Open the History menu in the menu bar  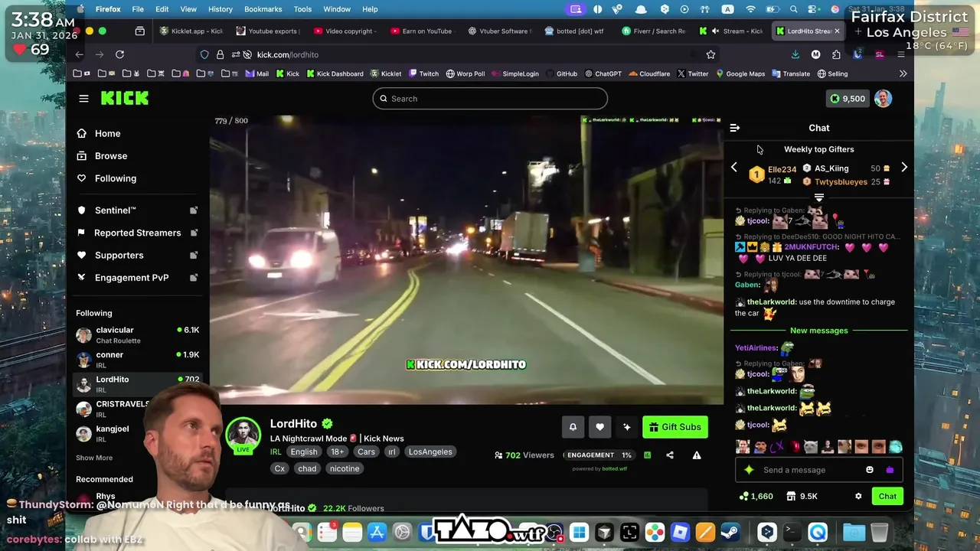pyautogui.click(x=220, y=9)
